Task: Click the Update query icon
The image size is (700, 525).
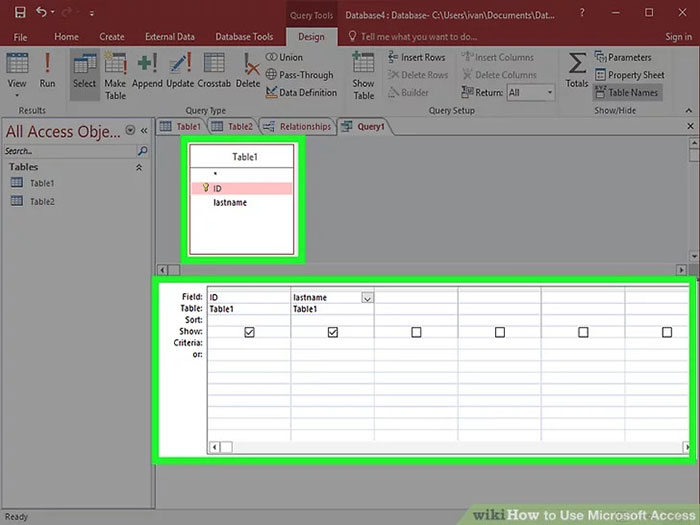Action: (180, 70)
